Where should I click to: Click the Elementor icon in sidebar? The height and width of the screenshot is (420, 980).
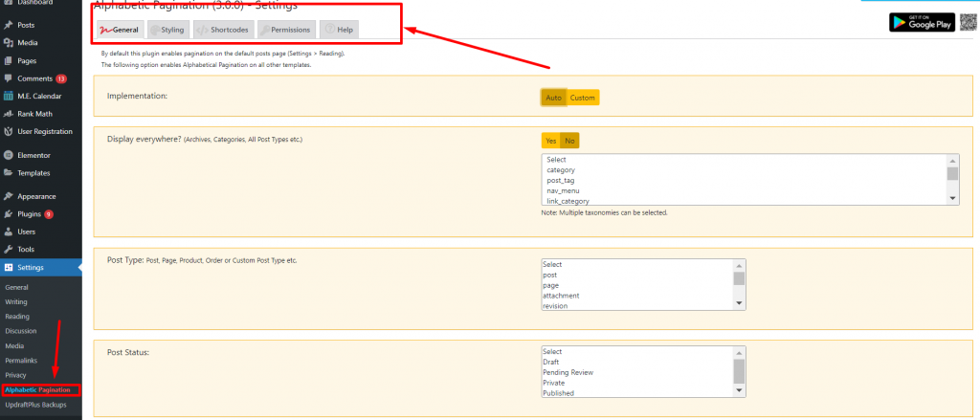pos(9,155)
